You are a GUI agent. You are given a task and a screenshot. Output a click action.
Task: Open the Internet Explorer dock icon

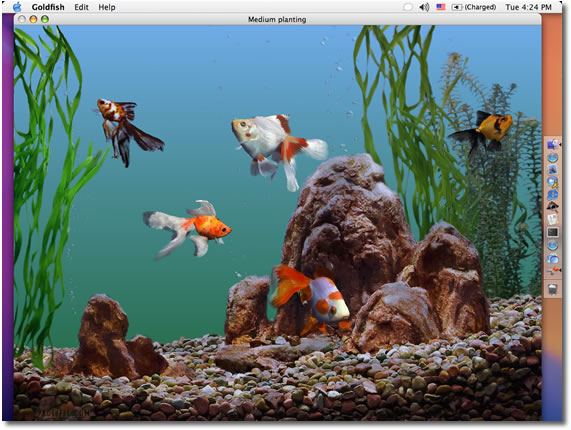click(553, 194)
